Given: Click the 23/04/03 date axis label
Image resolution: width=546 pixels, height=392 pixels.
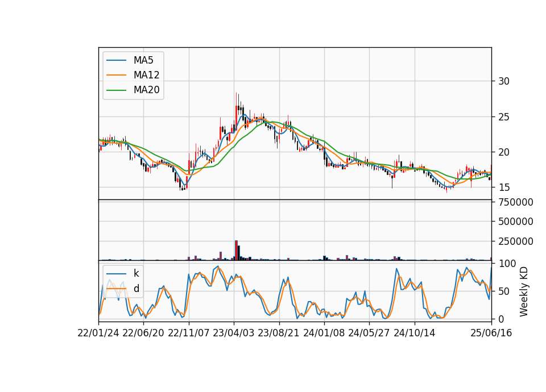Looking at the screenshot, I should pos(234,333).
